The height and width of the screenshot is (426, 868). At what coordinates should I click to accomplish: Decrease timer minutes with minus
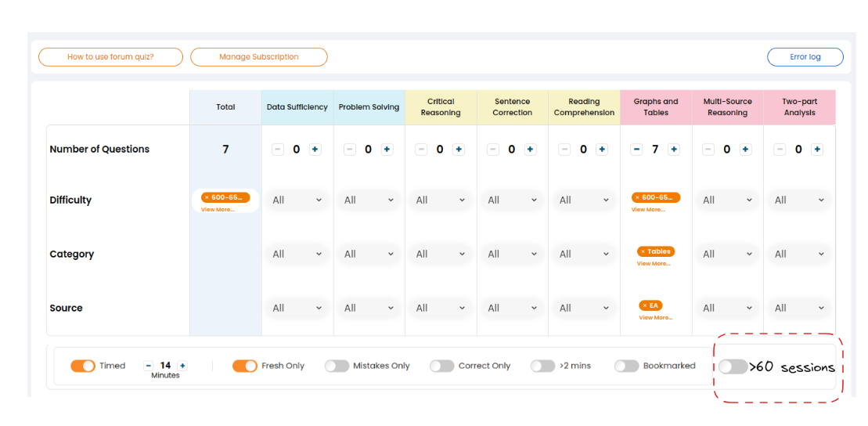[x=149, y=366]
